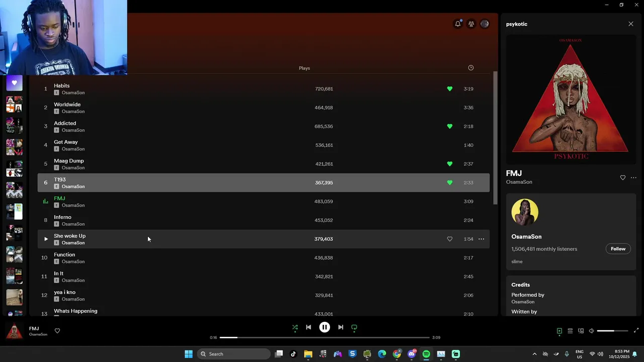The height and width of the screenshot is (362, 644).
Task: Skip to the previous track
Action: [x=308, y=327]
